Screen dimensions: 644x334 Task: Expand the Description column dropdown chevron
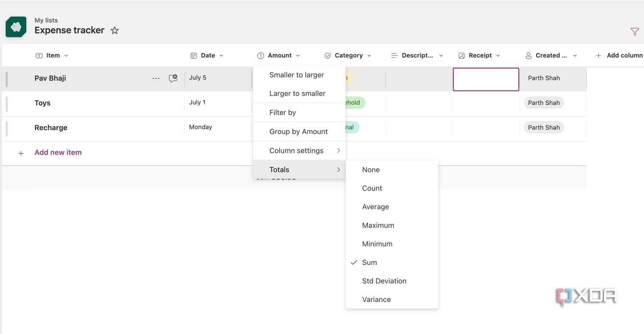pos(441,56)
